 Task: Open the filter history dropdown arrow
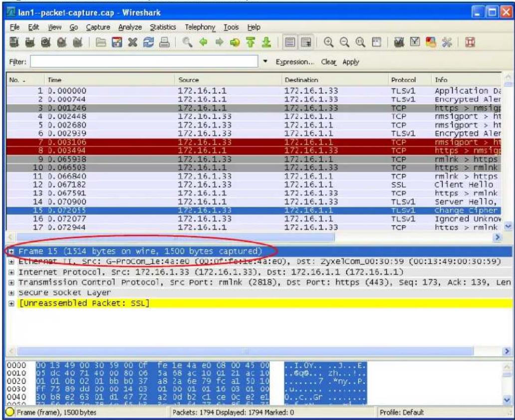coord(265,61)
